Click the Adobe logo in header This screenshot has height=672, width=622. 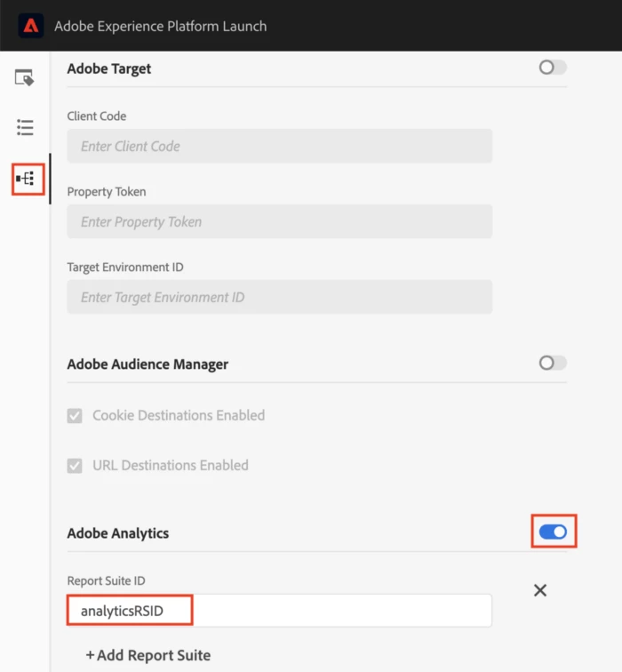[30, 26]
